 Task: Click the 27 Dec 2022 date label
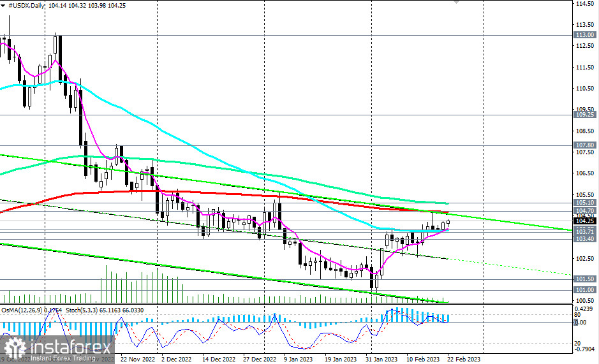pos(259,360)
